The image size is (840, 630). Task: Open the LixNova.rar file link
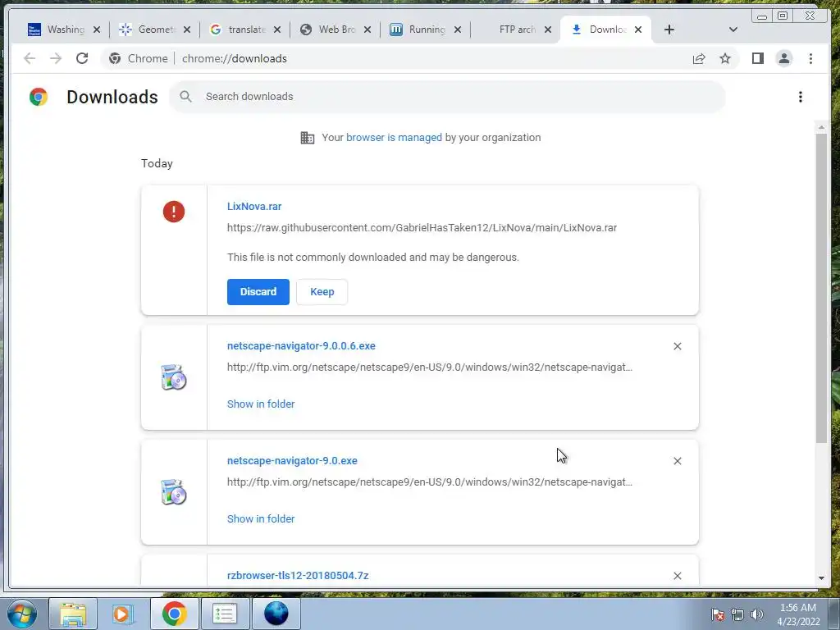click(254, 206)
